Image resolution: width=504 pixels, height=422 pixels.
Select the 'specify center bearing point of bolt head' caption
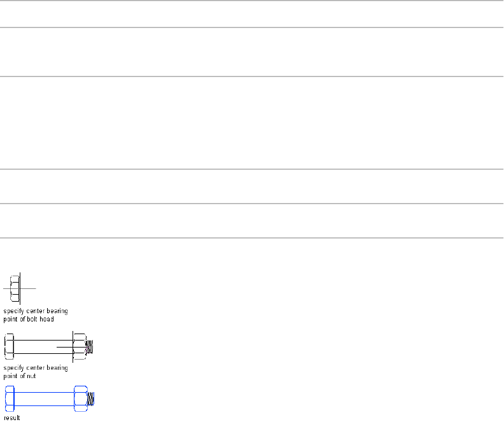pos(36,315)
